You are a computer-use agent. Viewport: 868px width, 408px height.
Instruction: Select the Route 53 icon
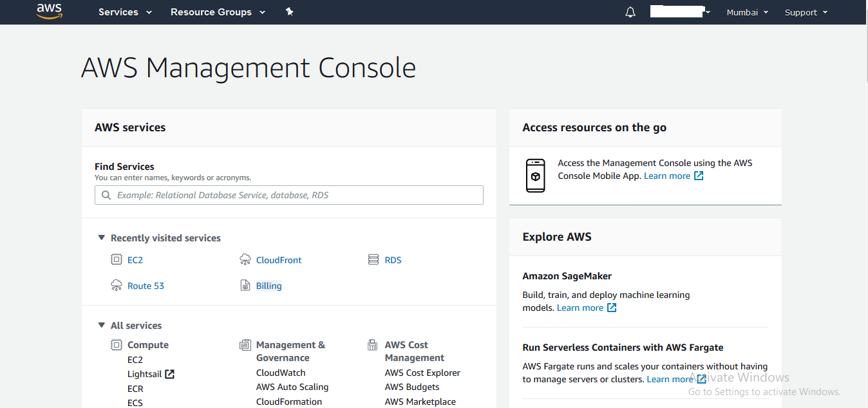coord(117,285)
